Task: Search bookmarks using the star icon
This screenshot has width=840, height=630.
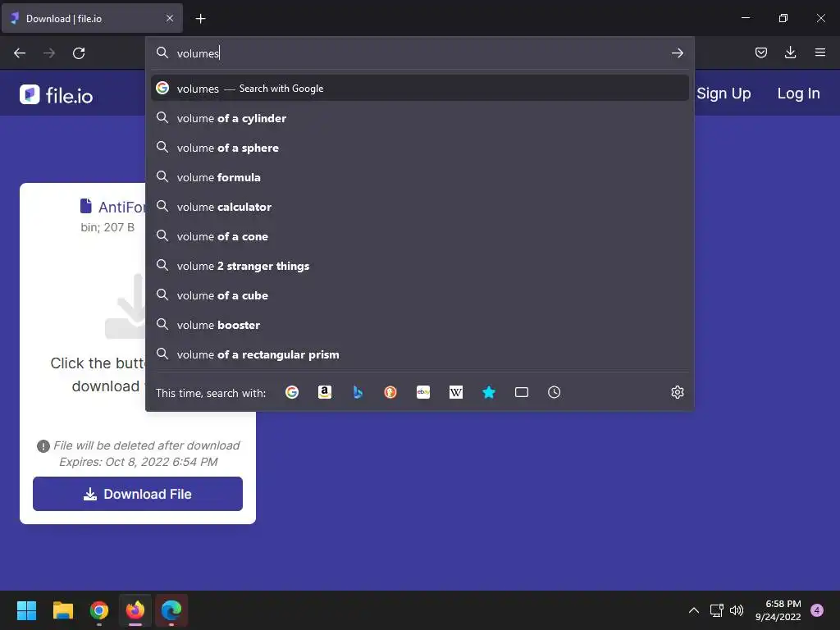Action: pyautogui.click(x=489, y=392)
